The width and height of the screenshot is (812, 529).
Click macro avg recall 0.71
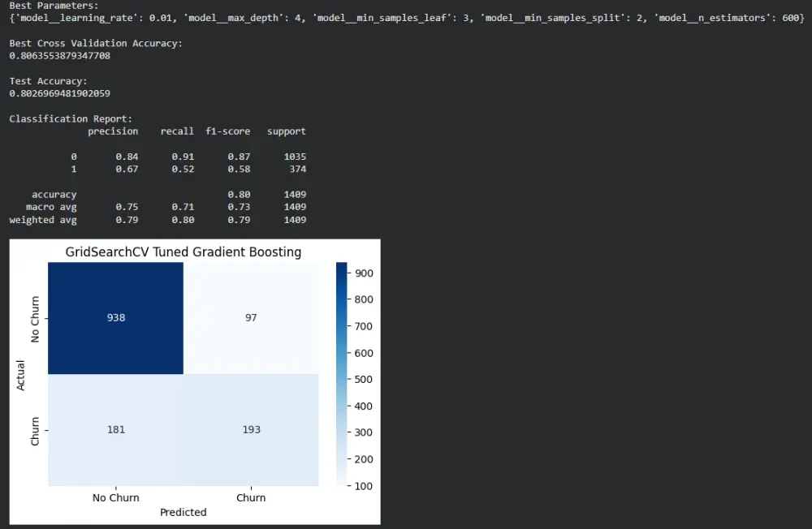183,207
